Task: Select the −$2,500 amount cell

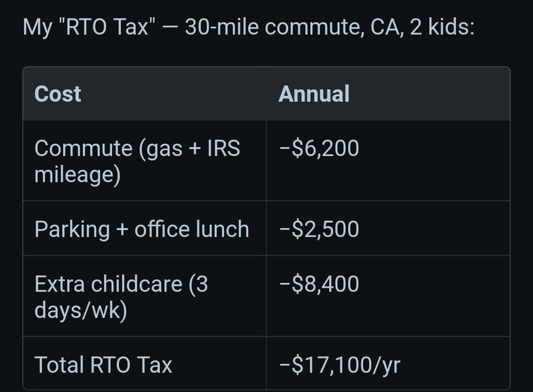Action: pos(319,229)
